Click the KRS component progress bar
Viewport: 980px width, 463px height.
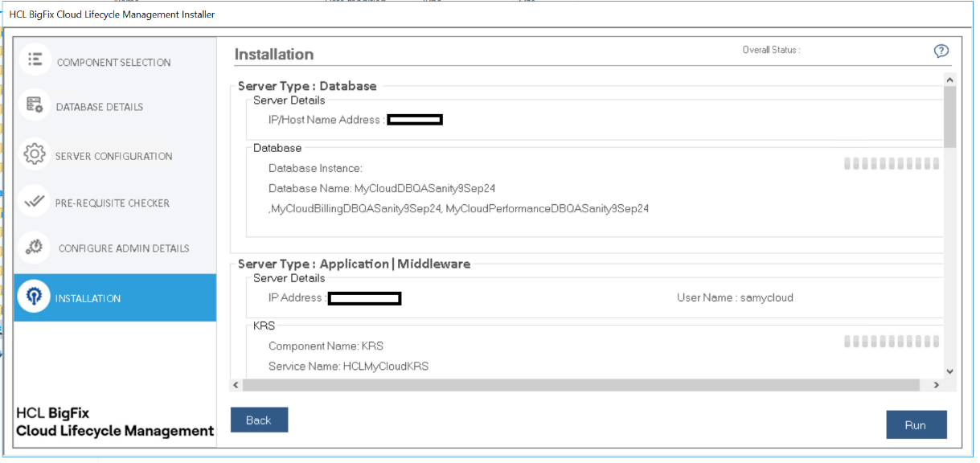tap(892, 342)
